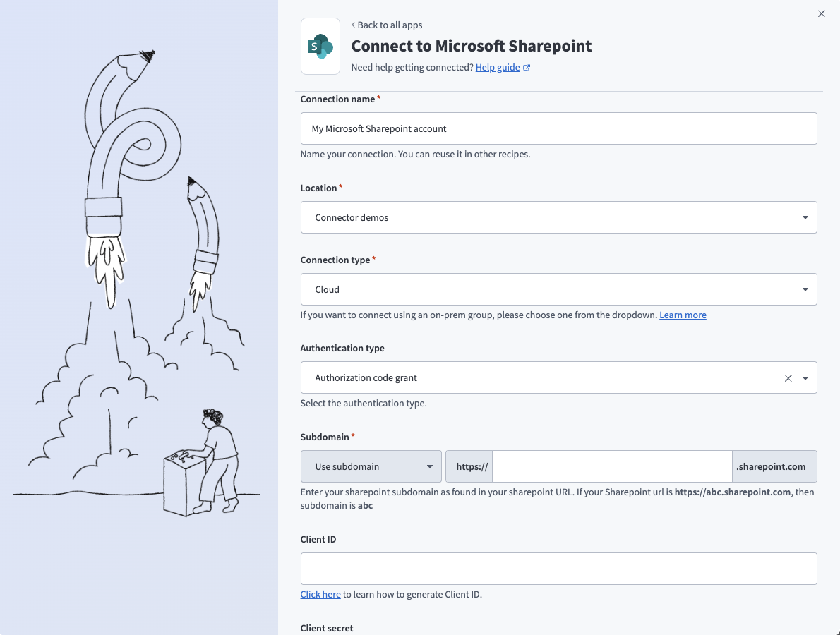Click the Connect to Microsoft Sharepoint heading
Viewport: 840px width, 635px height.
click(x=472, y=46)
